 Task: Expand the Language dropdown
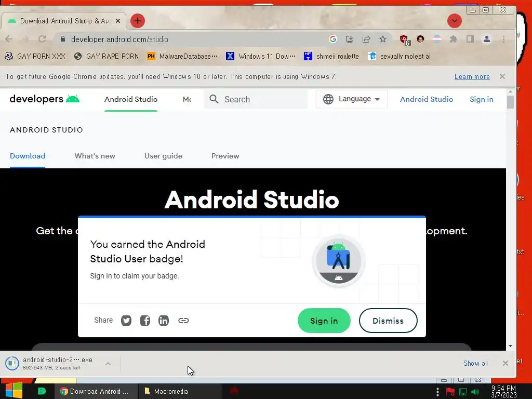[x=351, y=99]
